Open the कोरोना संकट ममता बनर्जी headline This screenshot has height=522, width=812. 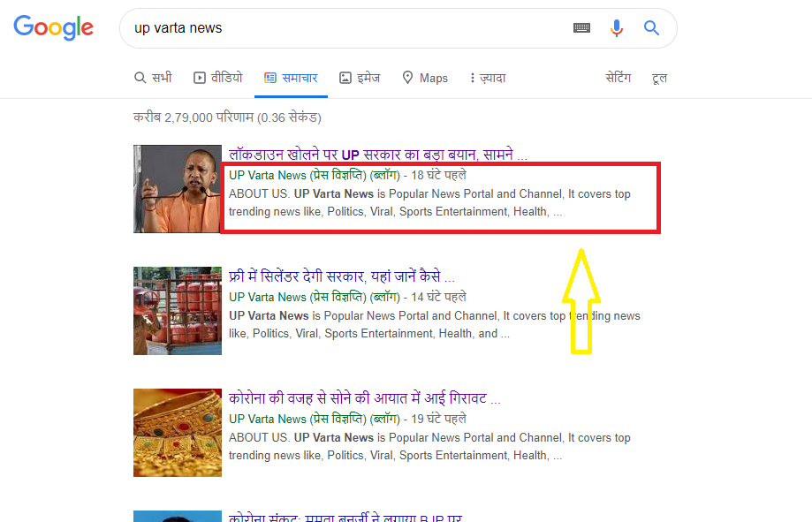coord(345,517)
